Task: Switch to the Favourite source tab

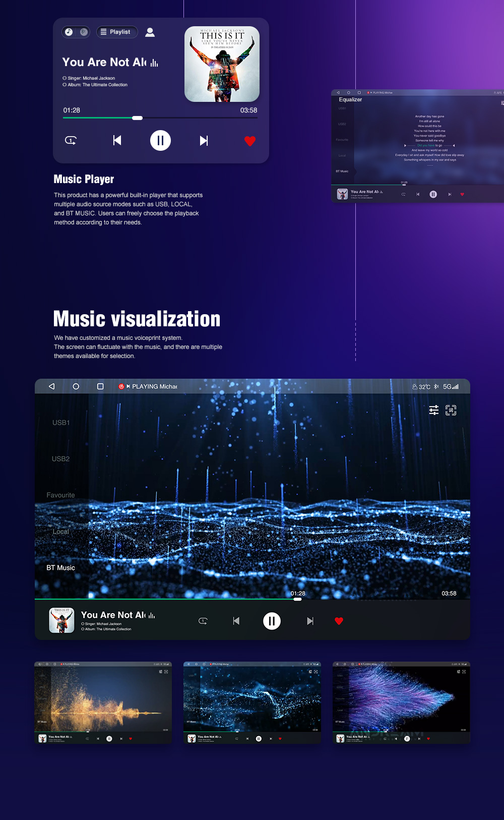Action: [x=60, y=495]
